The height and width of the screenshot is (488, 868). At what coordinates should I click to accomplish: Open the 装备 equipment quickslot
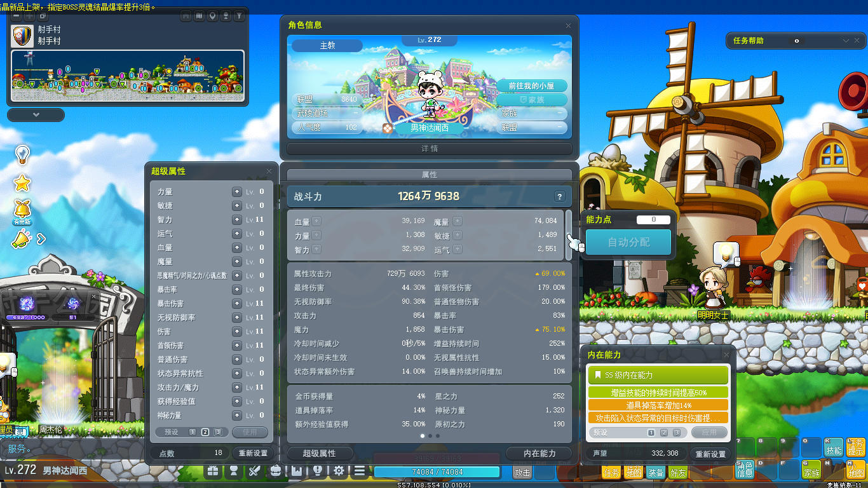pos(655,472)
